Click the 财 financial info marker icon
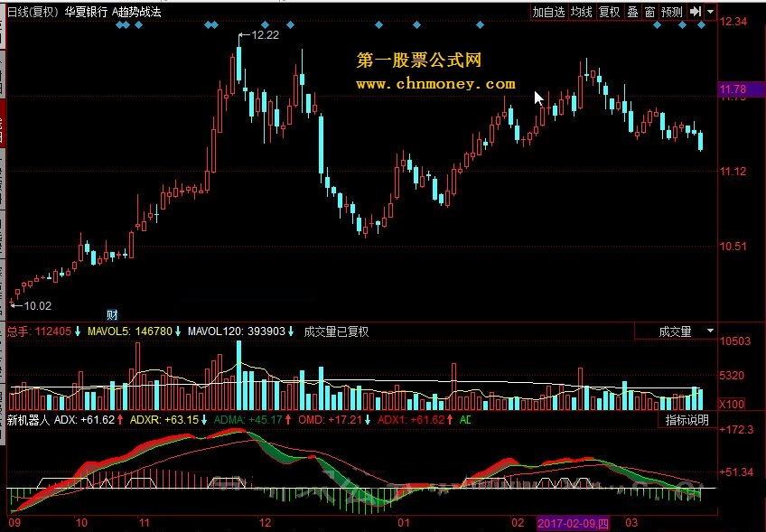 point(112,314)
